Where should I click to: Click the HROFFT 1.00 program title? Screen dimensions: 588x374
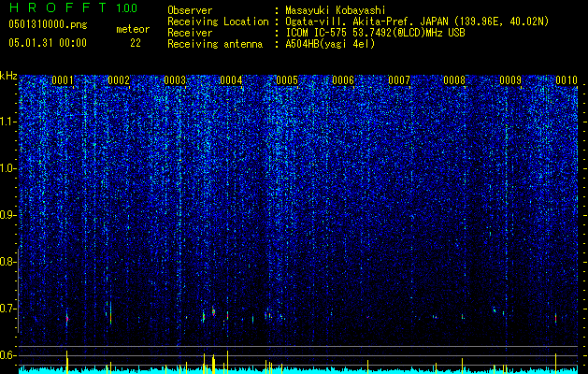(x=73, y=7)
